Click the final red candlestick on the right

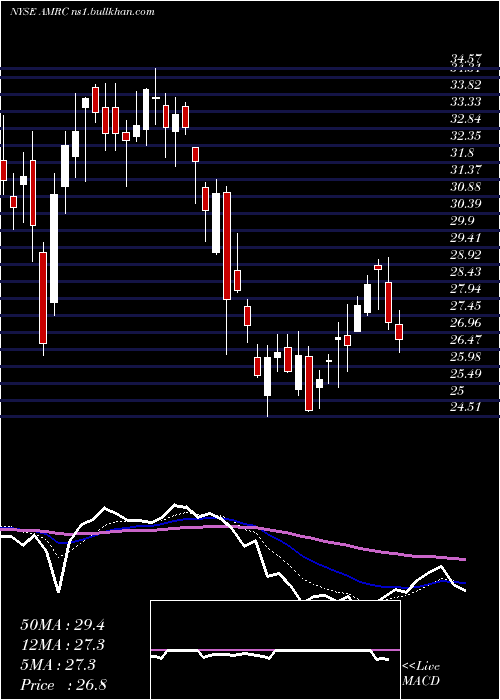[399, 332]
